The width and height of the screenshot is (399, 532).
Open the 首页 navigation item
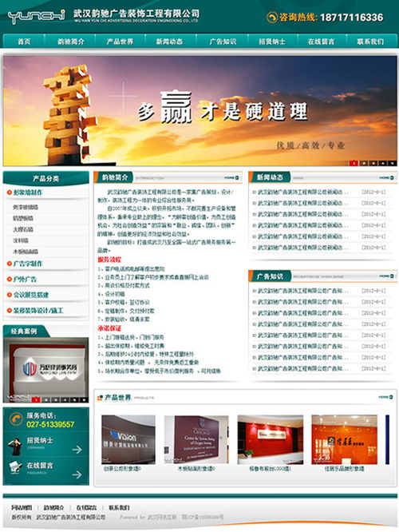coord(24,42)
